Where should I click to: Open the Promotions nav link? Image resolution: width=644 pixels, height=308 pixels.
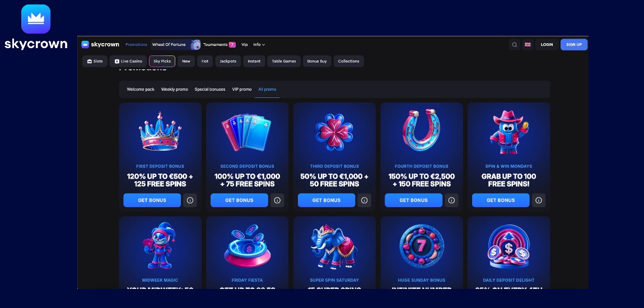pyautogui.click(x=136, y=45)
